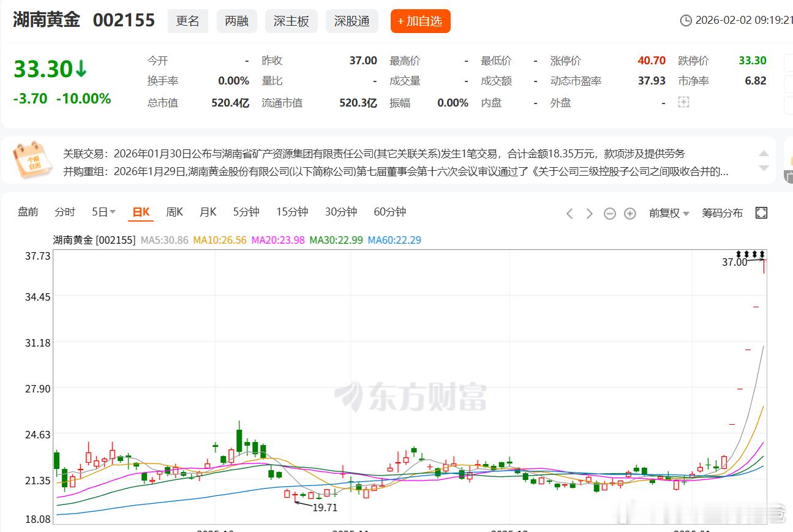Click the right arrow to advance the chart

pyautogui.click(x=589, y=213)
